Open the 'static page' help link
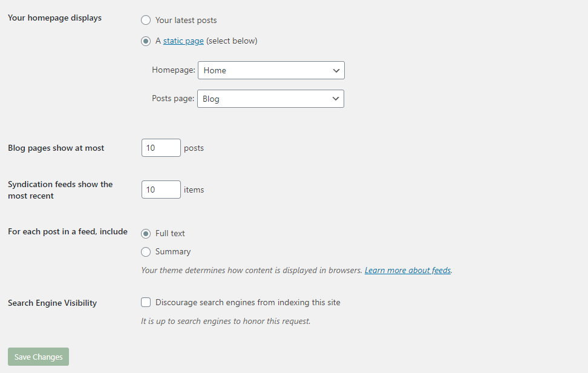588x373 pixels. point(183,41)
